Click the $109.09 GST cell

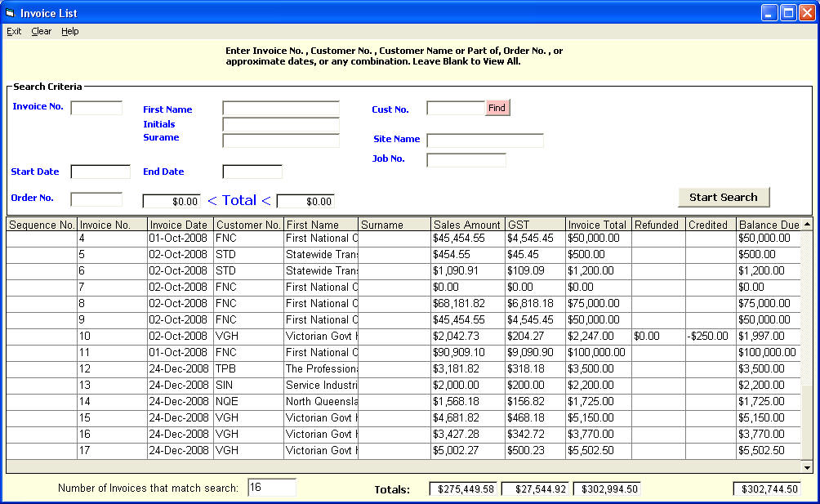click(x=536, y=271)
